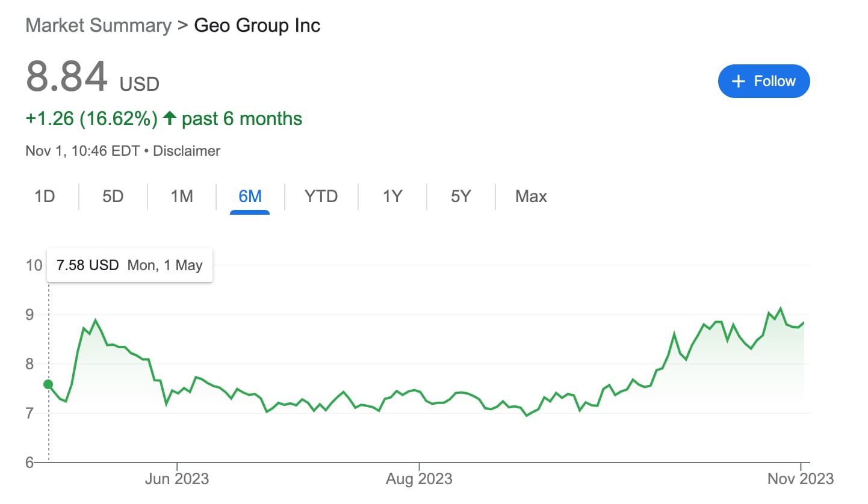Show the 1M price chart
The width and height of the screenshot is (868, 504).
[181, 197]
